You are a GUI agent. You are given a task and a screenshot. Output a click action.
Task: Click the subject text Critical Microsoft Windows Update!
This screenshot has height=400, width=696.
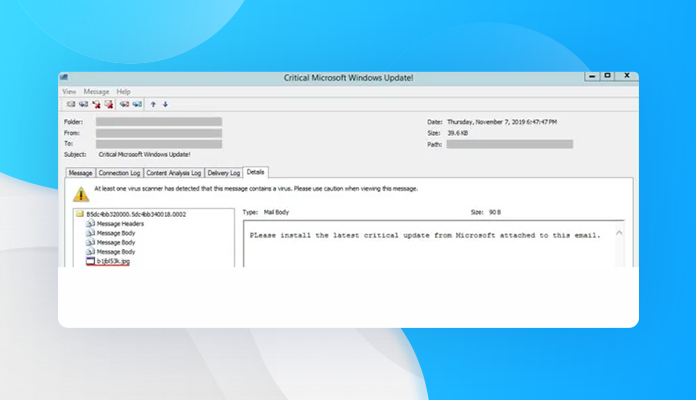click(144, 154)
